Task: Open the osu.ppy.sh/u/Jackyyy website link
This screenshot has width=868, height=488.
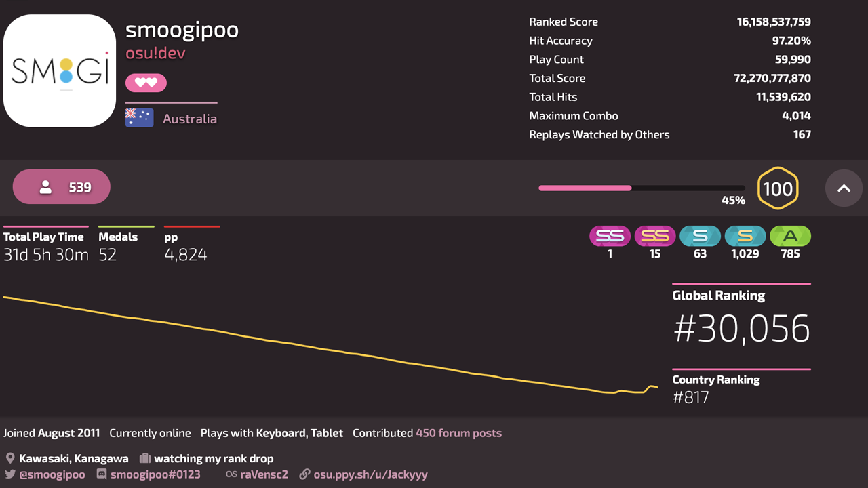Action: pyautogui.click(x=370, y=474)
